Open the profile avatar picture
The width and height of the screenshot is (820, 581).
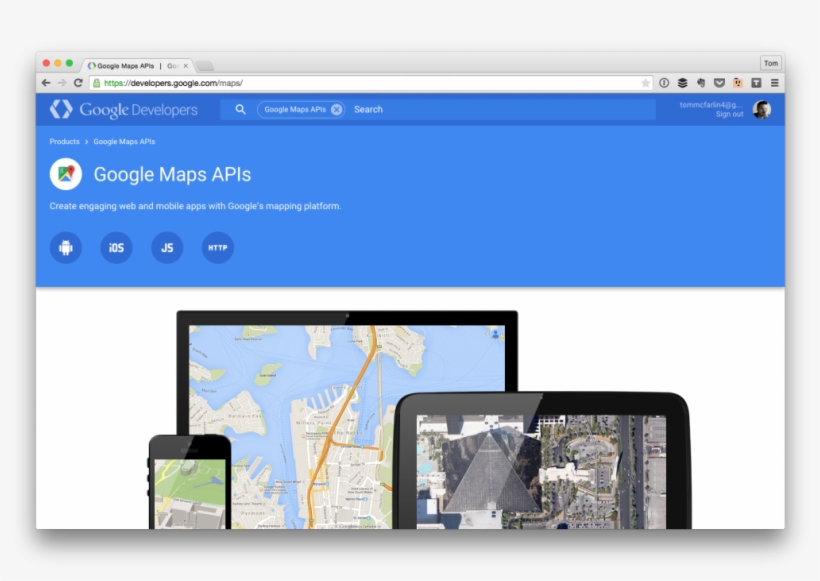[761, 109]
